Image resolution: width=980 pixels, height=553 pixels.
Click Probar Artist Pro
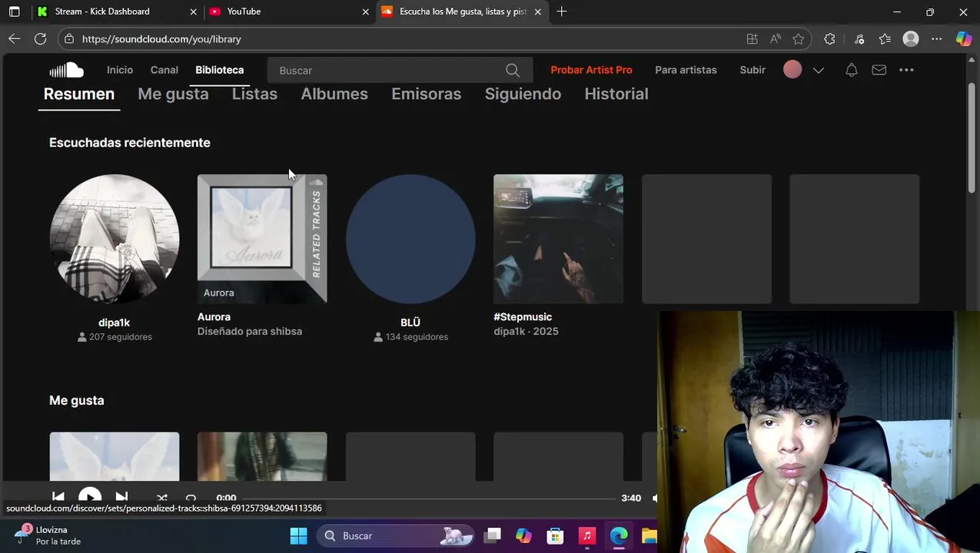(x=591, y=70)
